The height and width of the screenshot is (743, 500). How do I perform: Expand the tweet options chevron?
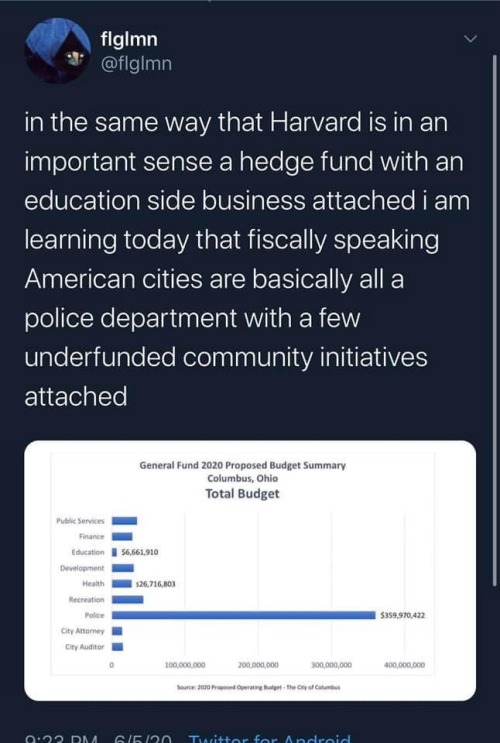tap(470, 39)
